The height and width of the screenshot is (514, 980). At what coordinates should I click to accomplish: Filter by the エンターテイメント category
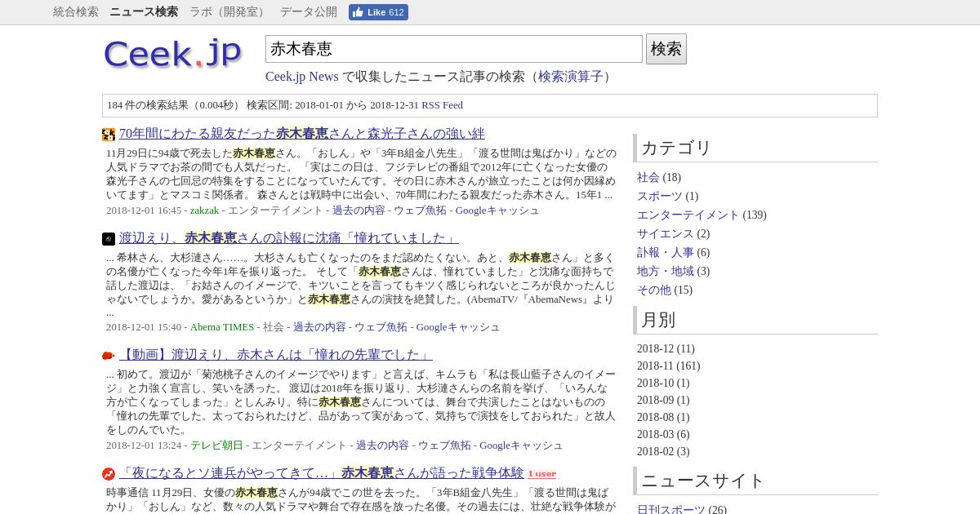pyautogui.click(x=688, y=215)
